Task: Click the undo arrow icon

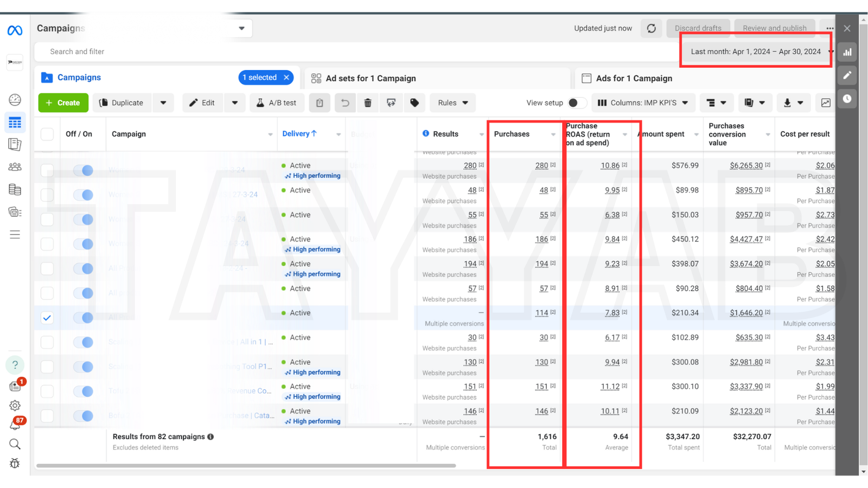Action: (345, 102)
